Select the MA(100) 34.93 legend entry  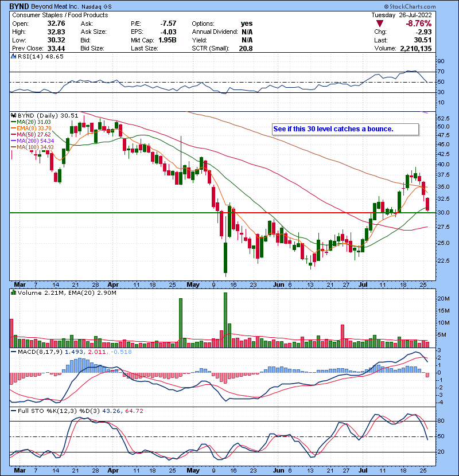pos(32,147)
